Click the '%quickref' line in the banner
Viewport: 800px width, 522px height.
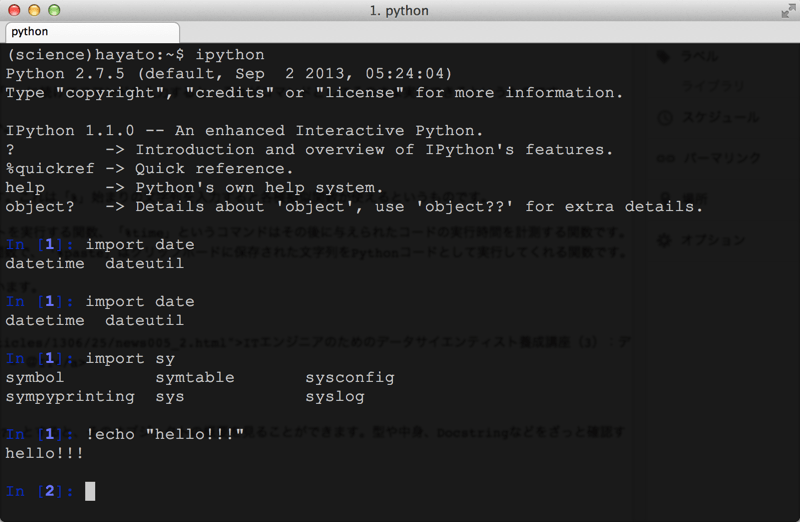point(149,168)
